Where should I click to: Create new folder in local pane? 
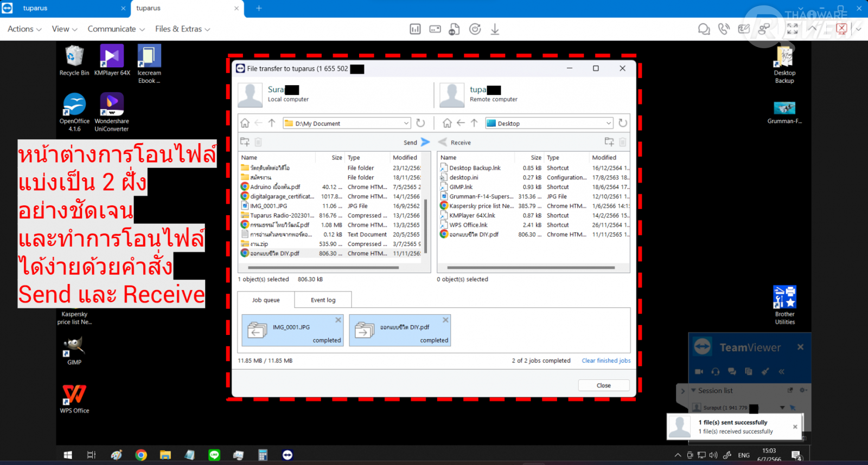tap(245, 142)
